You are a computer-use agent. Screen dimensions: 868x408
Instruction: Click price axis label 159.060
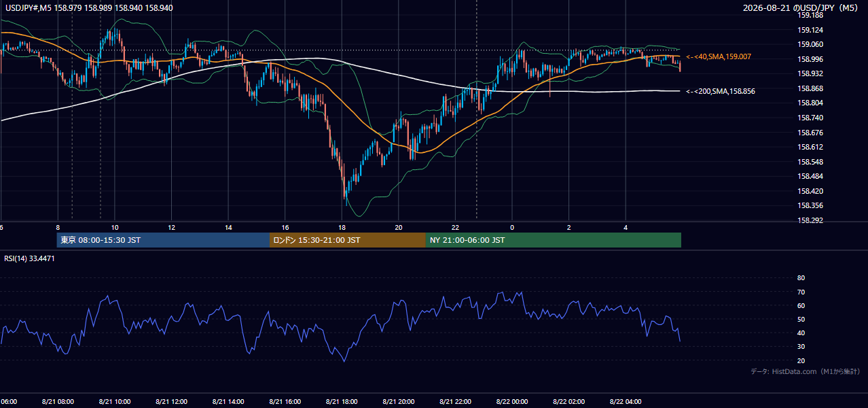[810, 44]
